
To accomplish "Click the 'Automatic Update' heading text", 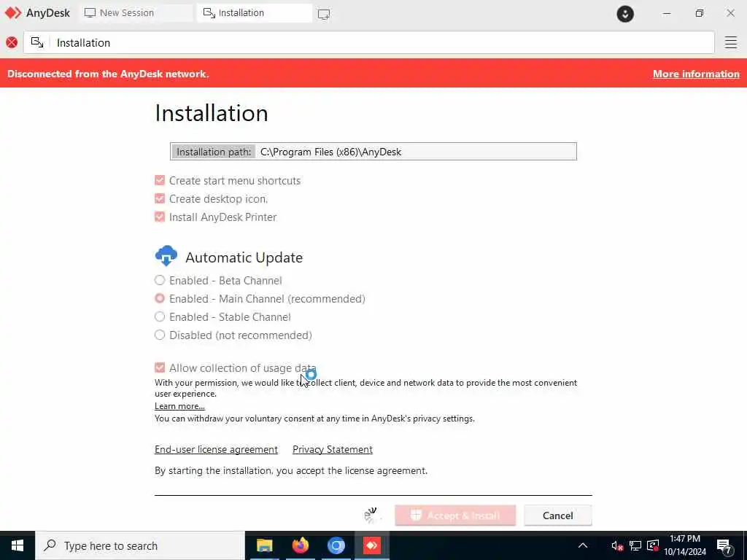I will (244, 257).
